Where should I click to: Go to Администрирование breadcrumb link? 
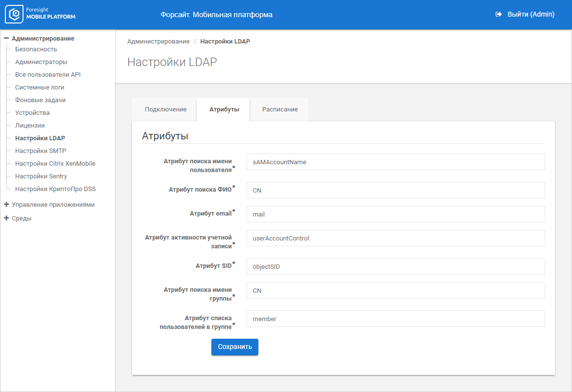158,42
